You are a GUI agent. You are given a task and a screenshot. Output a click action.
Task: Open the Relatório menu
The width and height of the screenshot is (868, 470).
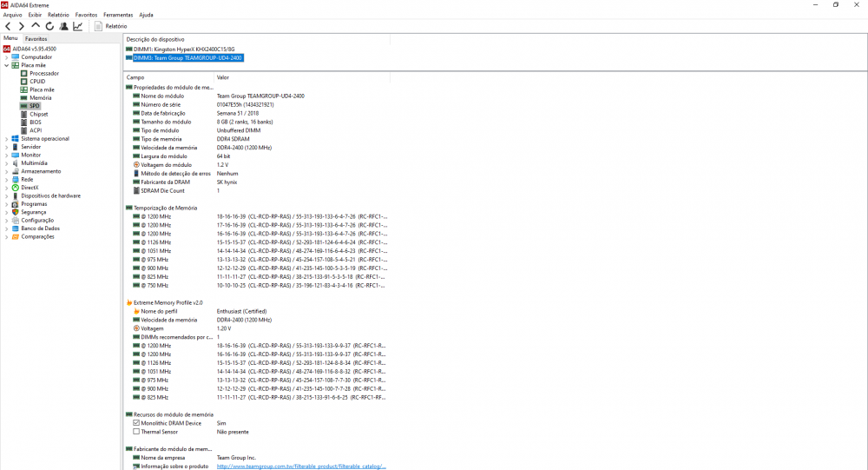pos(59,15)
